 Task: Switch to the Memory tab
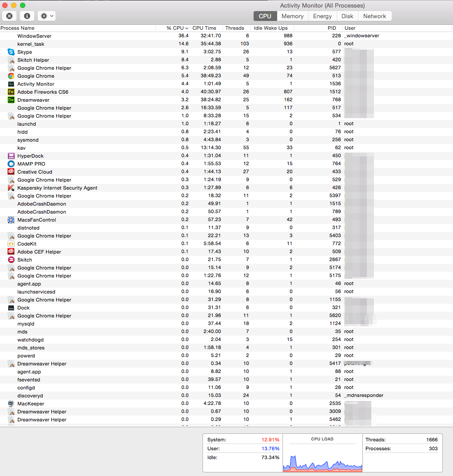click(292, 16)
